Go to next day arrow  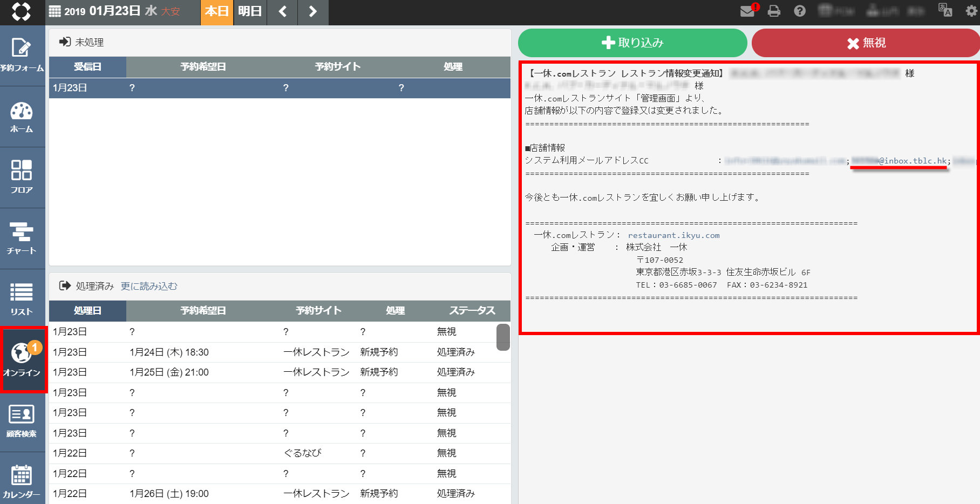(x=312, y=11)
